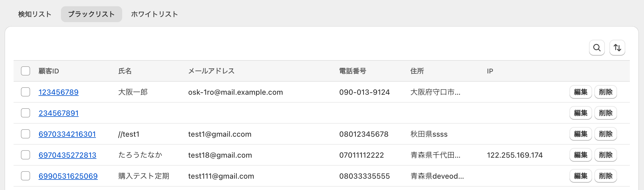Switch to 検知リスト tab

coord(35,14)
